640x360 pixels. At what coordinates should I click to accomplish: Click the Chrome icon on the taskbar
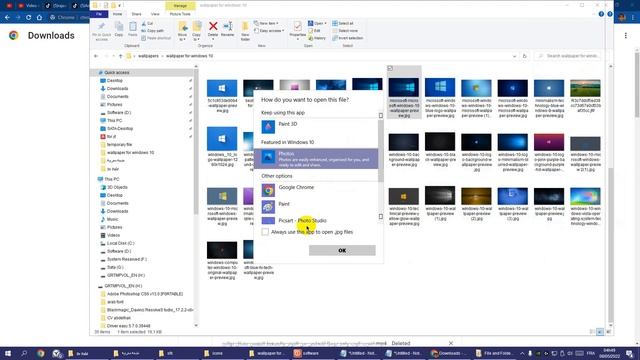pos(40,353)
